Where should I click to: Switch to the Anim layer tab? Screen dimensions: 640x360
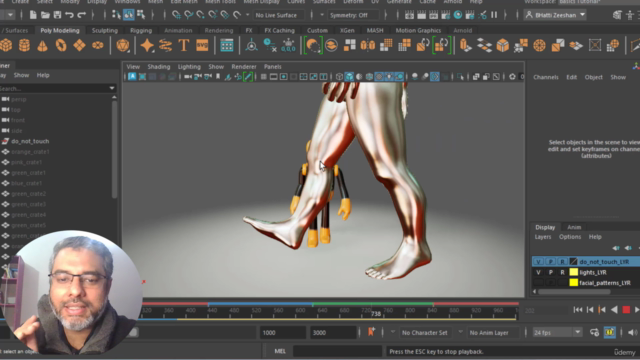(574, 227)
